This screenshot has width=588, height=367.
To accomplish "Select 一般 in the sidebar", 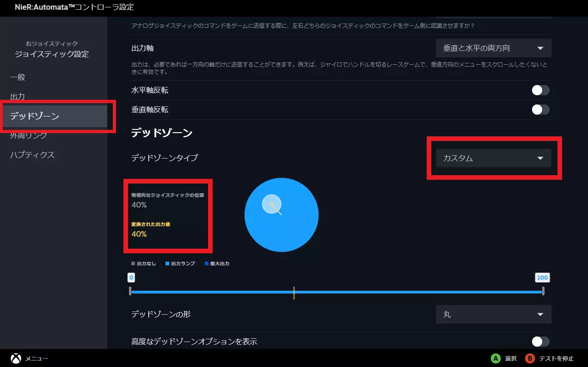I will click(x=18, y=77).
